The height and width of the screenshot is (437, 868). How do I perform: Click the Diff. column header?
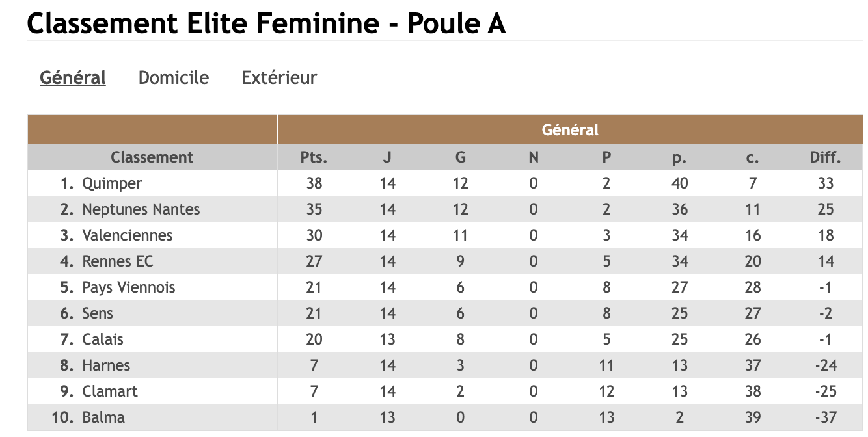(826, 157)
